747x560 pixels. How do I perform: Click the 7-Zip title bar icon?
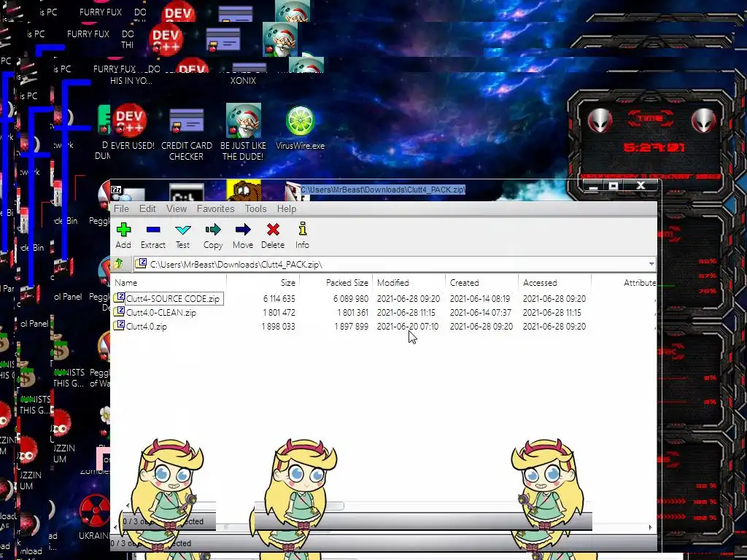(x=116, y=190)
